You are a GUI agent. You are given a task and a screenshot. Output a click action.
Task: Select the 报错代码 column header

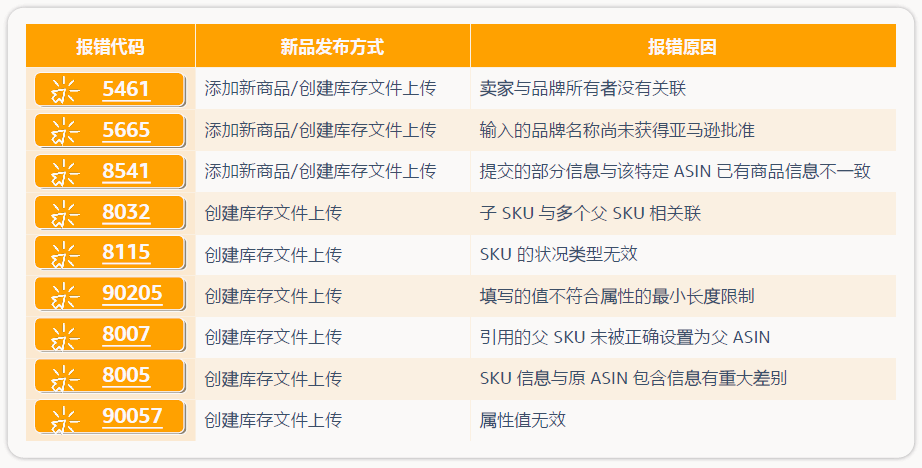click(111, 46)
